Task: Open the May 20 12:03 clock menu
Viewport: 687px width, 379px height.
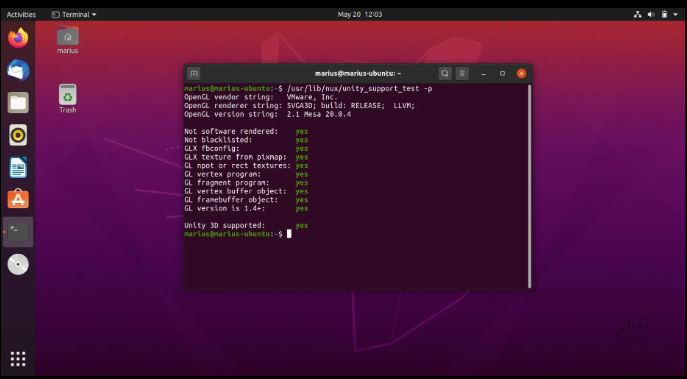Action: [x=360, y=14]
